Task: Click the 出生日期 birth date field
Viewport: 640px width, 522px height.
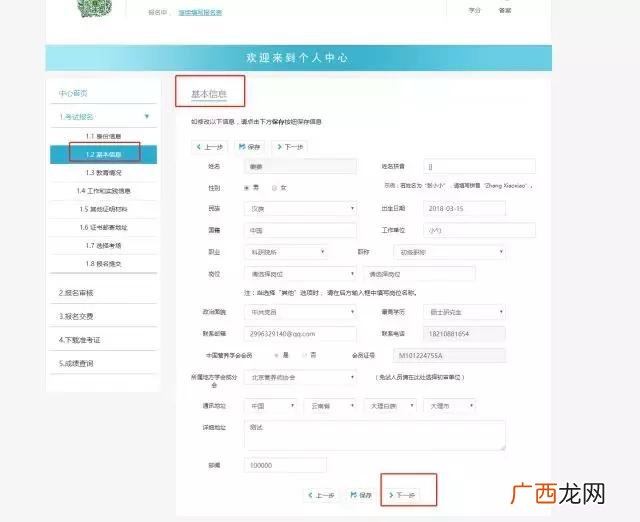Action: point(464,209)
